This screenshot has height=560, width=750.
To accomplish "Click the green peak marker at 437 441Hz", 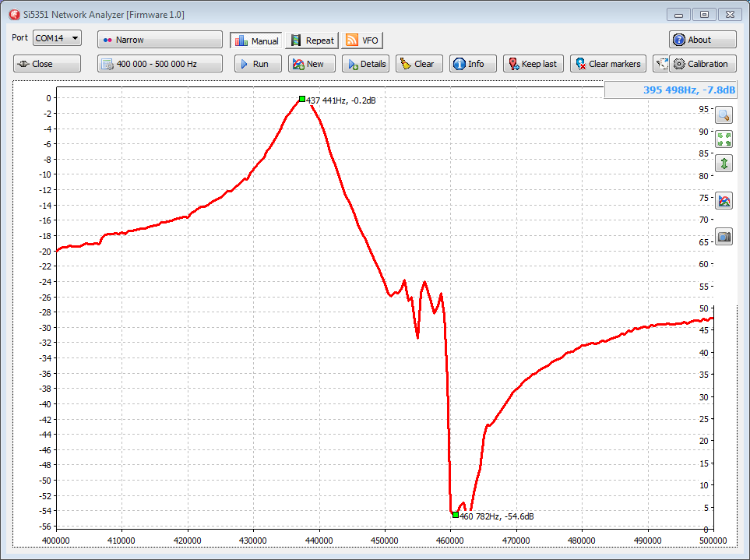I will pyautogui.click(x=302, y=99).
